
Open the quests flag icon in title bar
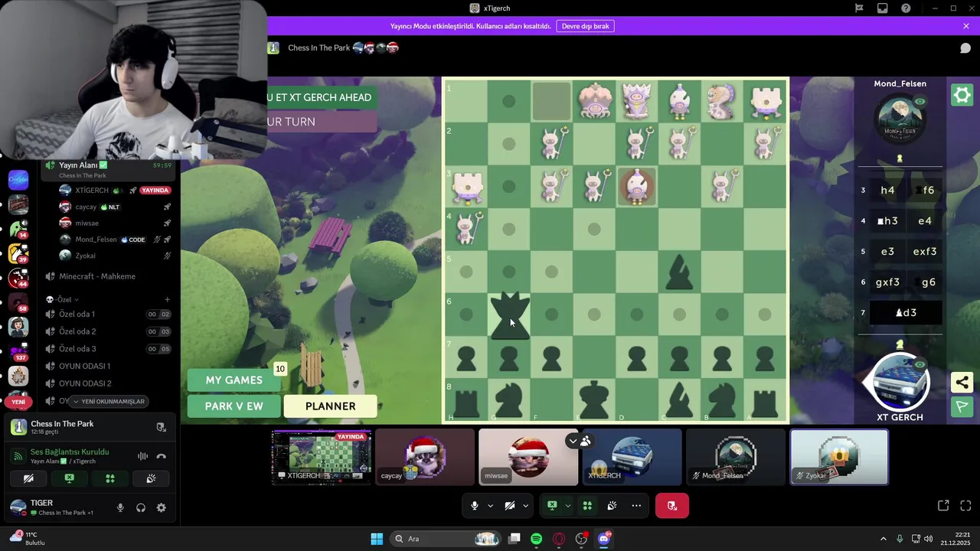coord(859,8)
